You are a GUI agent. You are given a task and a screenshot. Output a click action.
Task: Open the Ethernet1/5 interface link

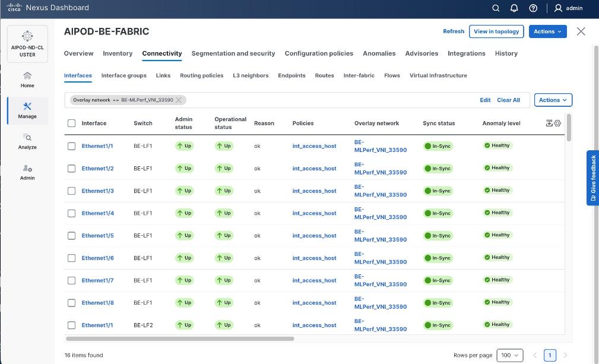click(97, 236)
